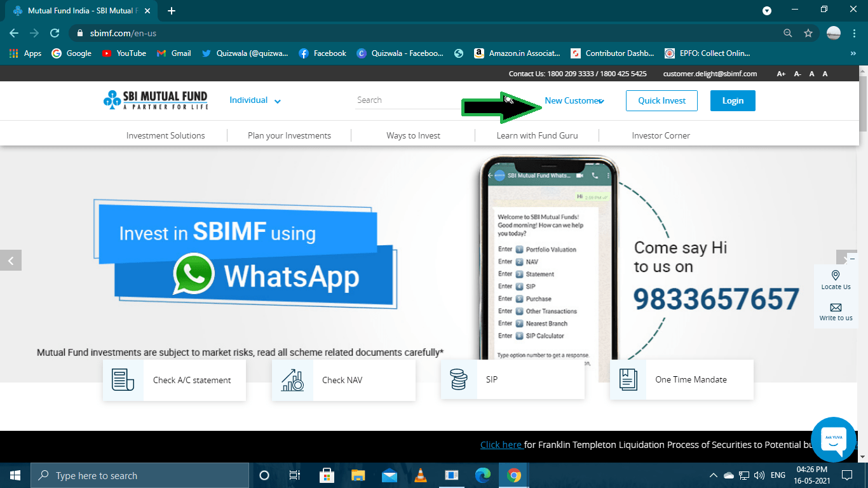The image size is (868, 488).
Task: Open the Franklin Templeton Click here link
Action: [501, 444]
